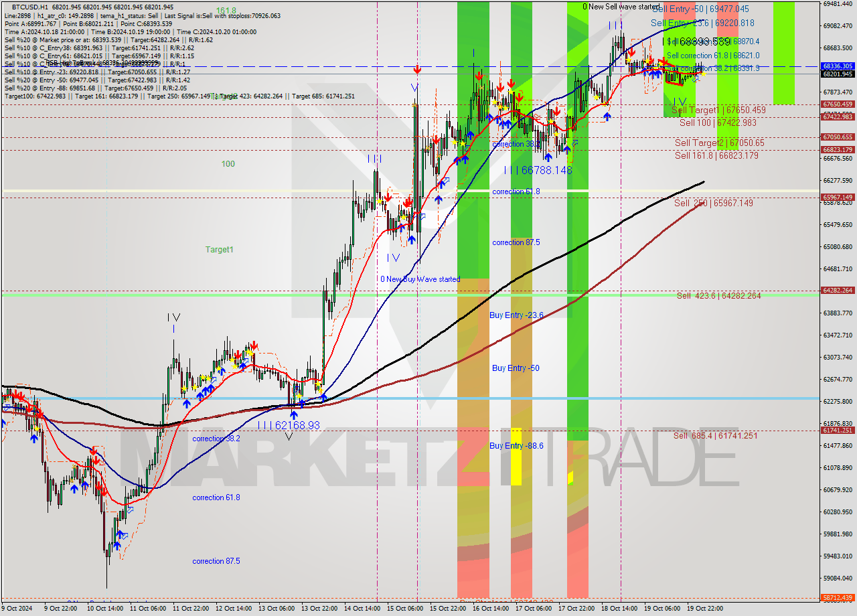
Task: Click the red price tag 67050.655
Action: point(838,137)
